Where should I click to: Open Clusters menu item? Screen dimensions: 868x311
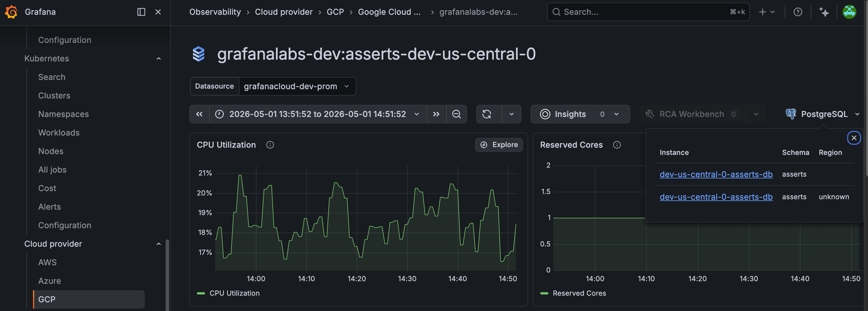pyautogui.click(x=54, y=96)
